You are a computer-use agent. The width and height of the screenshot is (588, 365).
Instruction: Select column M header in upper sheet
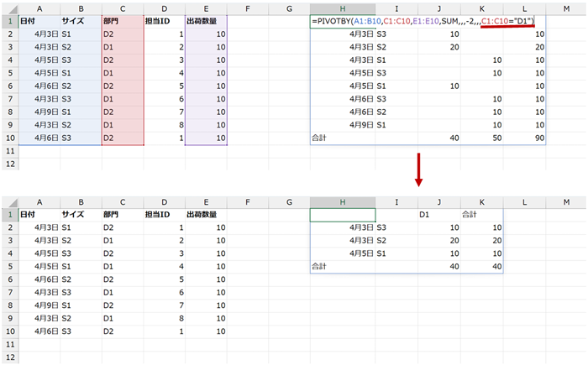coord(566,9)
